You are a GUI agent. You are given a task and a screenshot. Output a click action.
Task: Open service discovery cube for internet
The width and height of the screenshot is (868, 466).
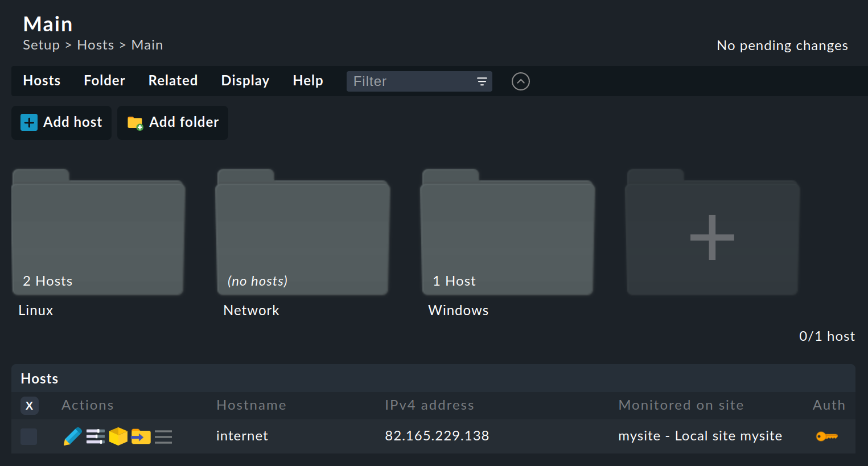[118, 436]
